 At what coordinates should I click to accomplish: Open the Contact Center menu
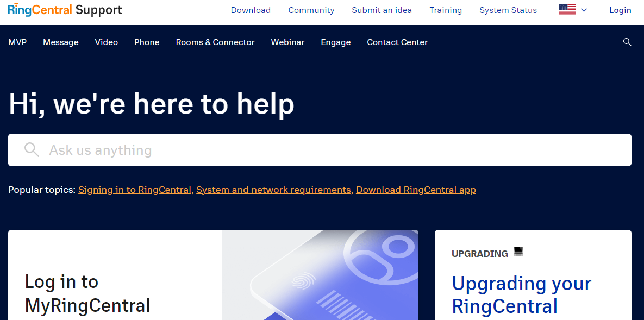click(x=397, y=42)
